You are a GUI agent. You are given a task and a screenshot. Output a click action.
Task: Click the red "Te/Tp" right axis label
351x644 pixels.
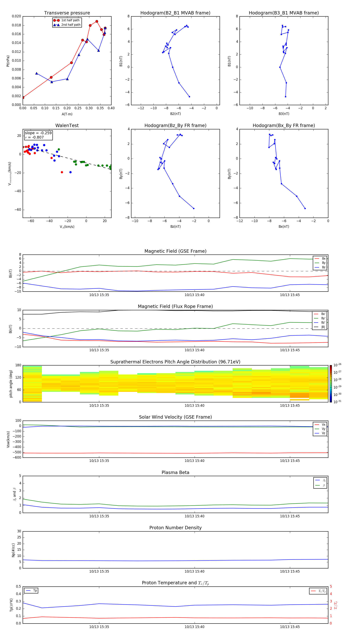(x=336, y=605)
